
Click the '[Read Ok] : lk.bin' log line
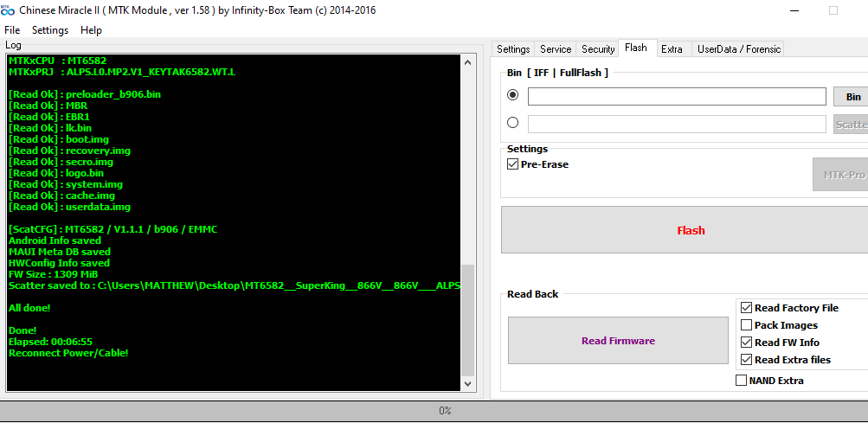coord(50,128)
